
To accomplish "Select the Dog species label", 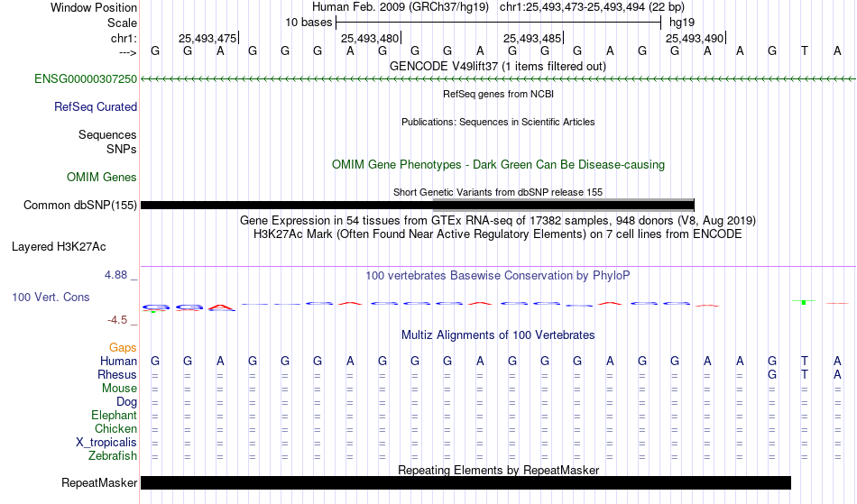I will click(x=127, y=402).
